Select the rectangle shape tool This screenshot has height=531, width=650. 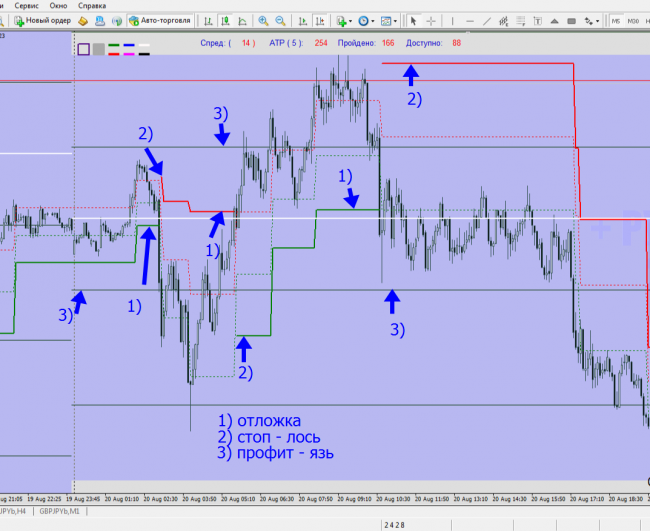(x=571, y=21)
